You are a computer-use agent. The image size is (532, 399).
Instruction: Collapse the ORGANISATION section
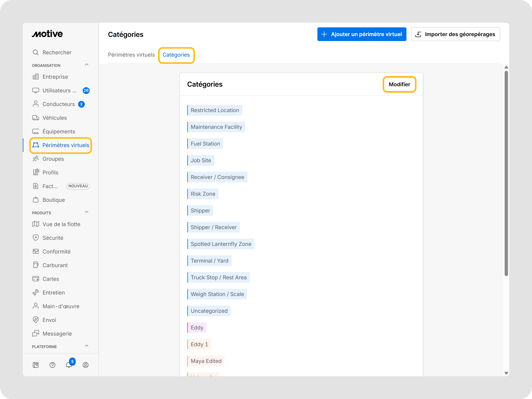(x=87, y=65)
